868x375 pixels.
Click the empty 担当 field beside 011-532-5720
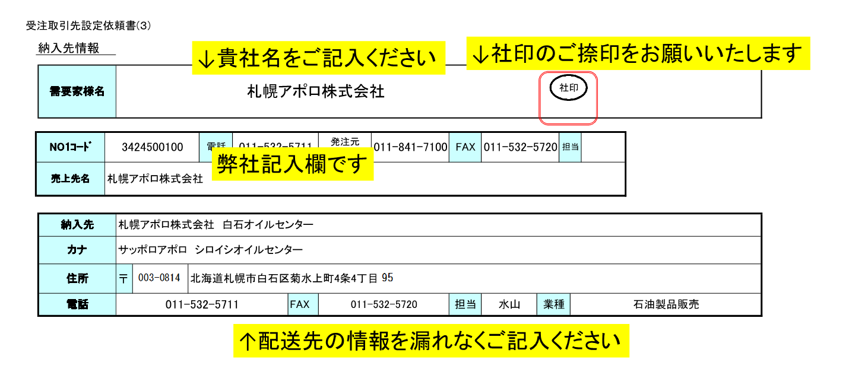point(603,147)
